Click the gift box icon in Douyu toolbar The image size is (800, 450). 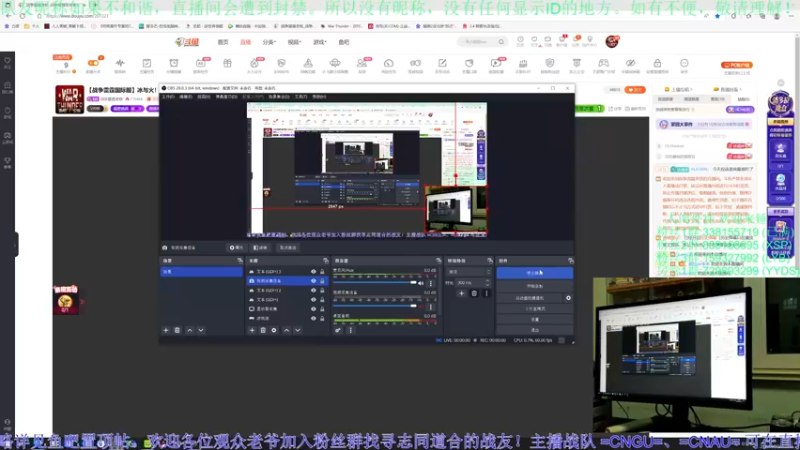coord(227,63)
